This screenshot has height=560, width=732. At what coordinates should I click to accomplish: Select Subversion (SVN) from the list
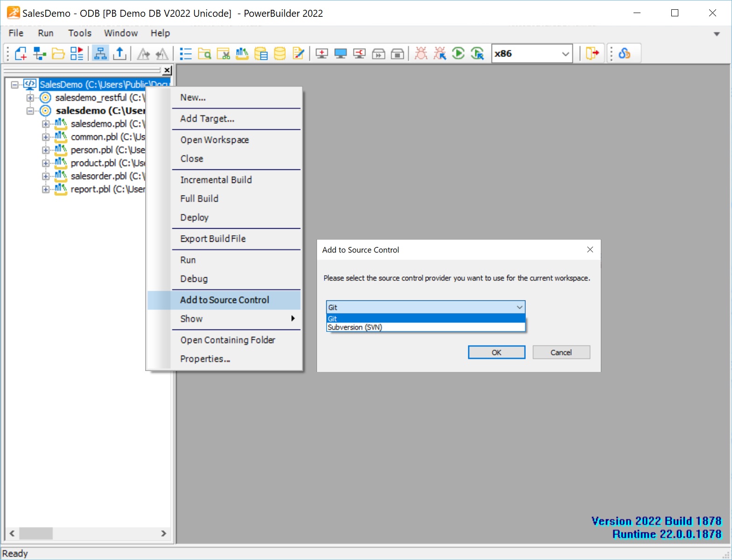click(426, 327)
